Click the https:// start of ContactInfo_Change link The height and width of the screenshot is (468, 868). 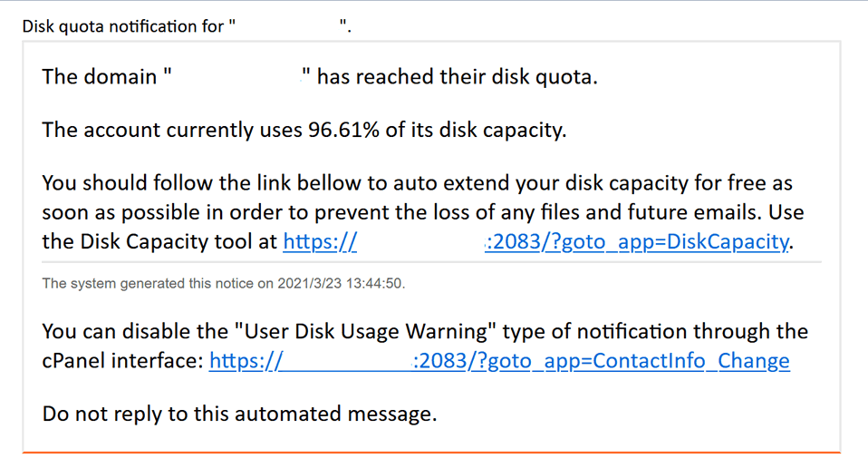[x=246, y=361]
